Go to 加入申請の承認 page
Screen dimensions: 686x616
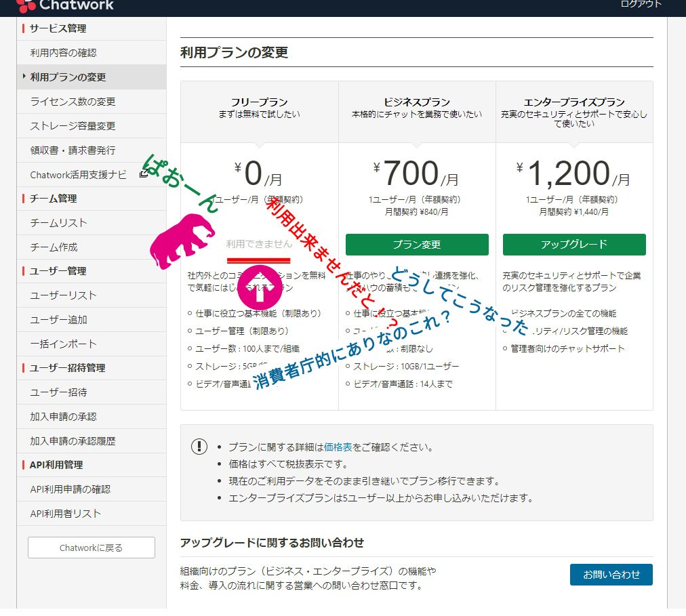click(92, 417)
